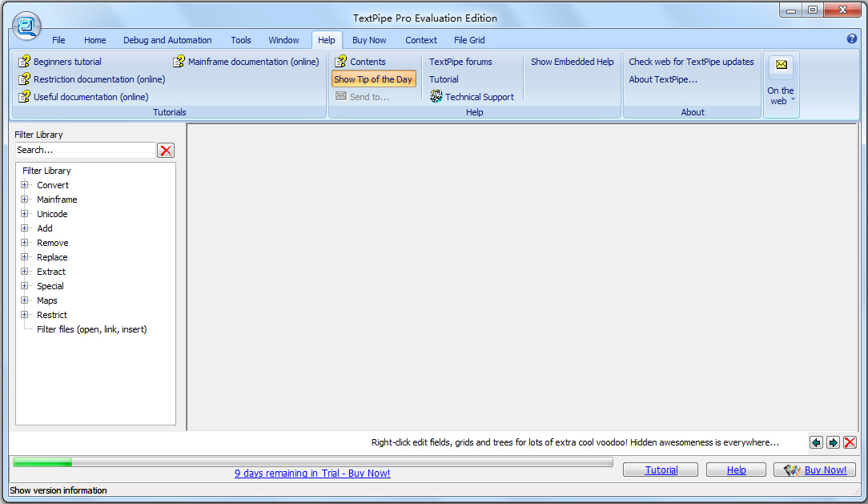868x504 pixels.
Task: Select the Help ribbon tab
Action: pos(326,40)
